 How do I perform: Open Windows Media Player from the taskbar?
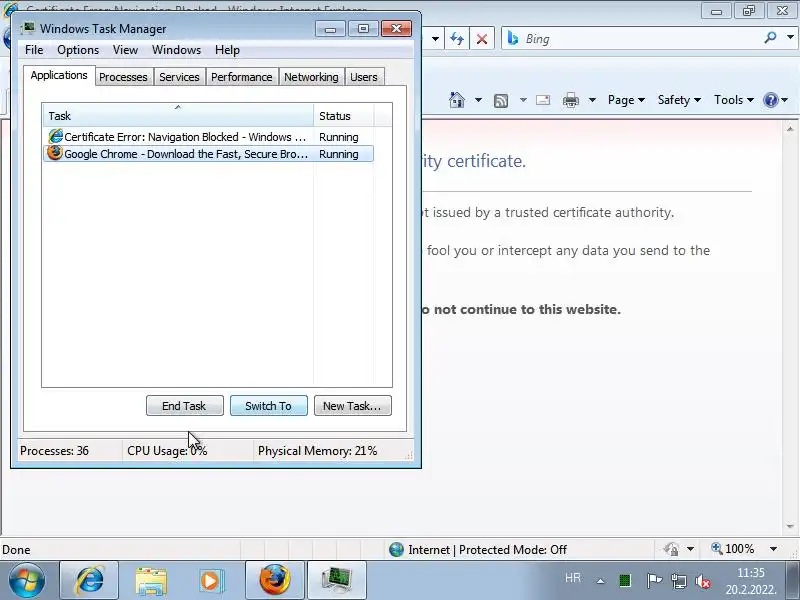point(212,581)
